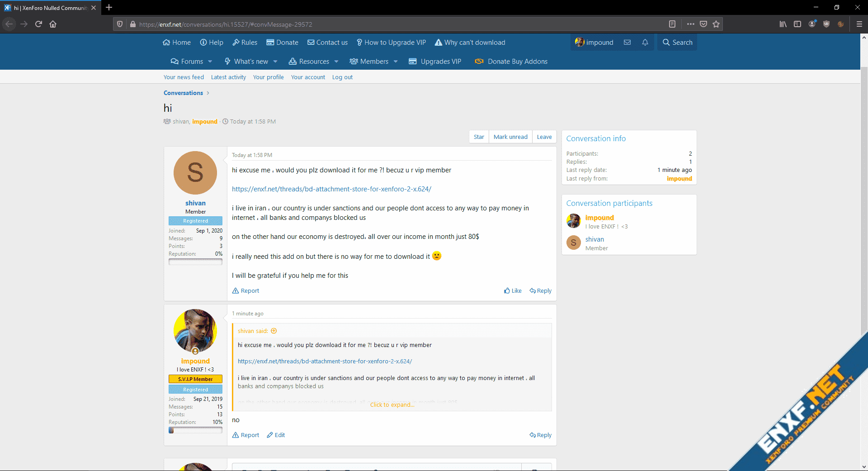The height and width of the screenshot is (471, 868).
Task: Click to expand the quoted message
Action: tap(392, 405)
